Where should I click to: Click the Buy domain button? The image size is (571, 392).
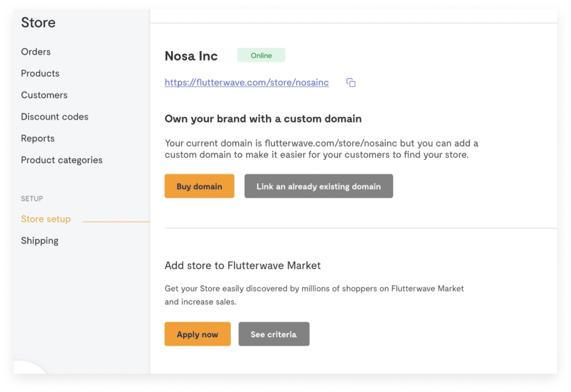pyautogui.click(x=199, y=186)
